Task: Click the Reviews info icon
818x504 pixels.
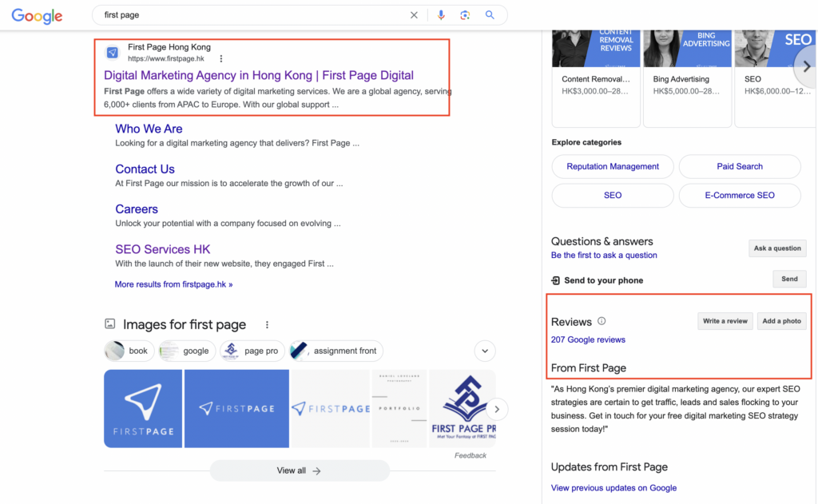Action: coord(602,322)
